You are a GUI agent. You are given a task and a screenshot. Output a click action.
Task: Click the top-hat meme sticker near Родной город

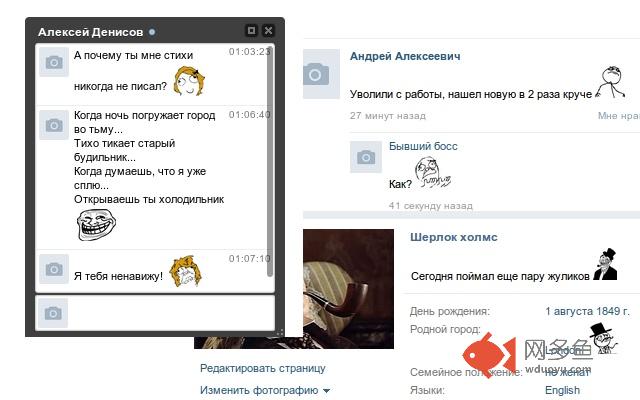point(603,338)
